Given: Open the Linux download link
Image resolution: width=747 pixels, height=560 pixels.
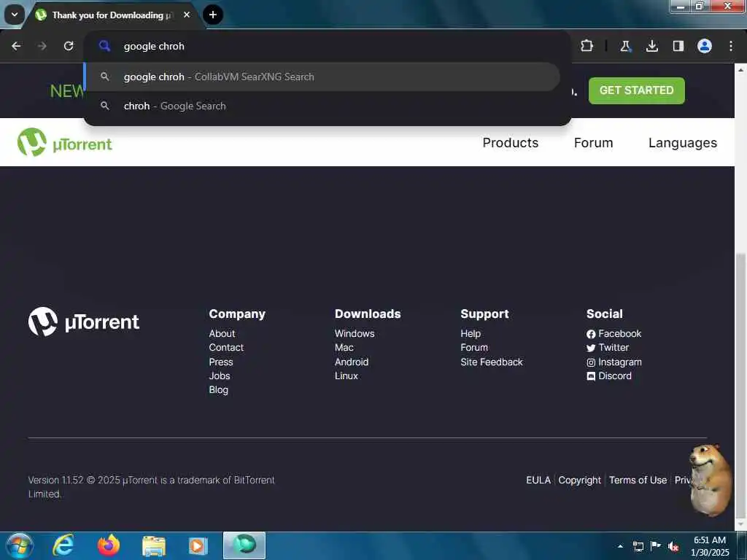Looking at the screenshot, I should point(347,376).
